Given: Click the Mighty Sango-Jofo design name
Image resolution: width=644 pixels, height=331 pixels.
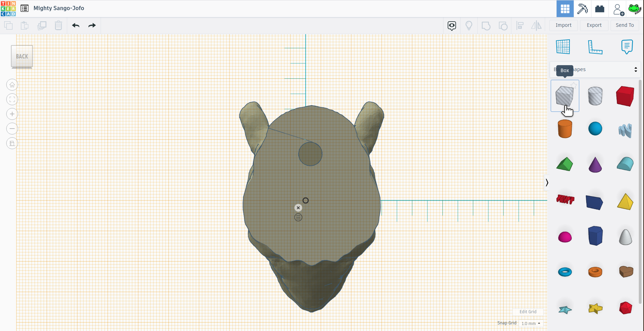Looking at the screenshot, I should (59, 8).
